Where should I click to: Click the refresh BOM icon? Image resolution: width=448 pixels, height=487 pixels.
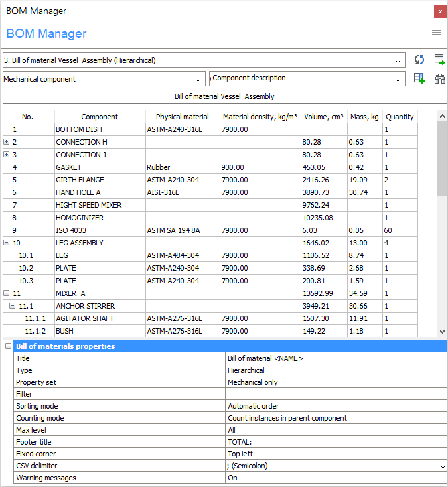[419, 60]
